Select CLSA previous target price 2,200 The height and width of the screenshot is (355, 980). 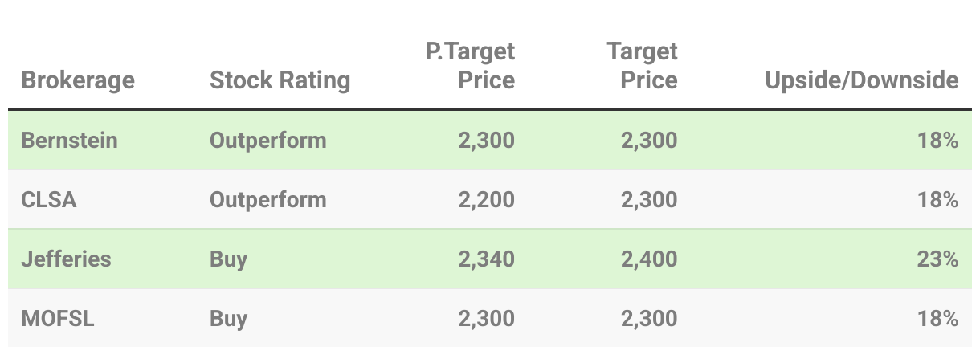(x=486, y=200)
